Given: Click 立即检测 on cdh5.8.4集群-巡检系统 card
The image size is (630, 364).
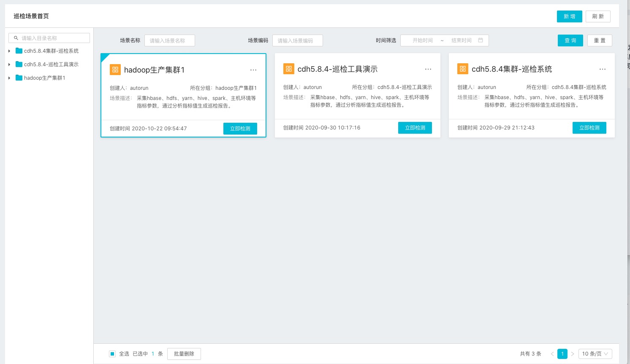Looking at the screenshot, I should tap(589, 128).
